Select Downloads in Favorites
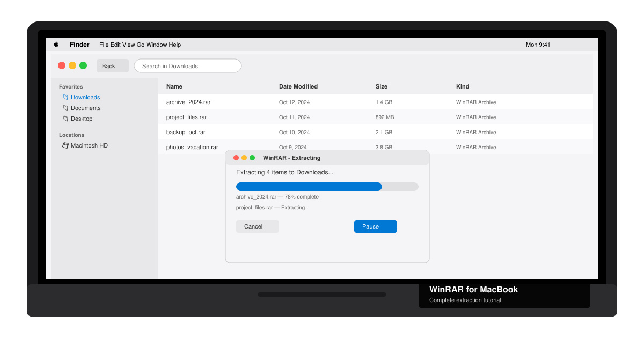 pos(85,97)
